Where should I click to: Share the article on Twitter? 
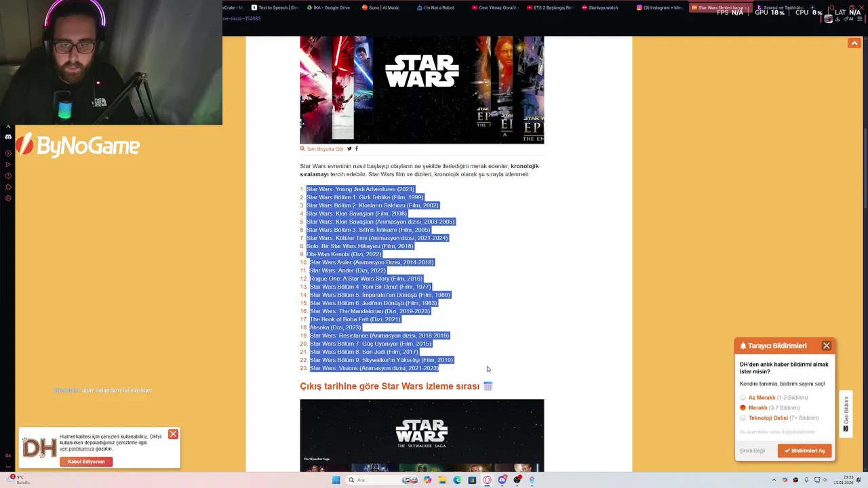(349, 148)
